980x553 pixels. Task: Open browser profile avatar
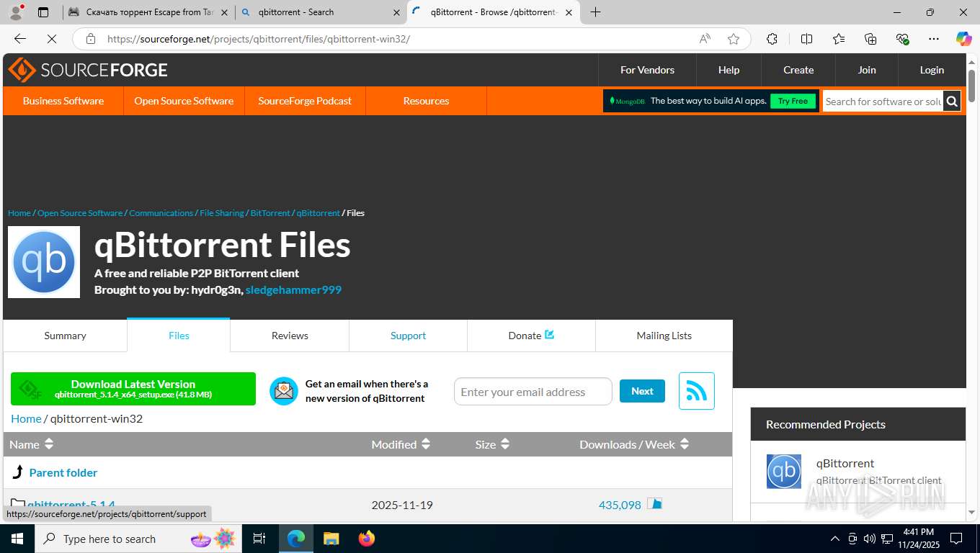tap(16, 12)
